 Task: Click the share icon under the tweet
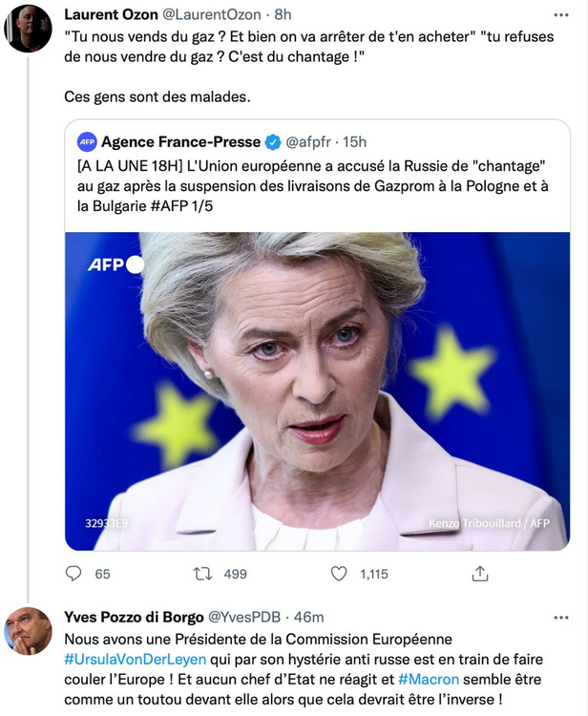[480, 574]
